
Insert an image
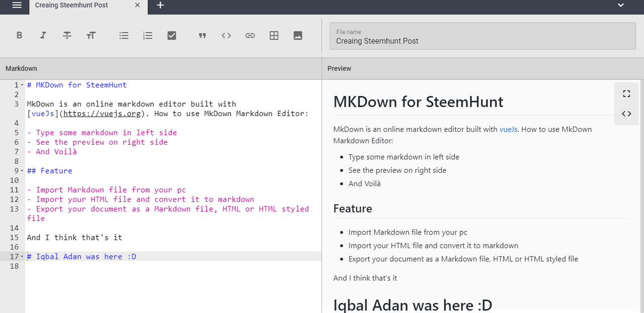point(298,36)
